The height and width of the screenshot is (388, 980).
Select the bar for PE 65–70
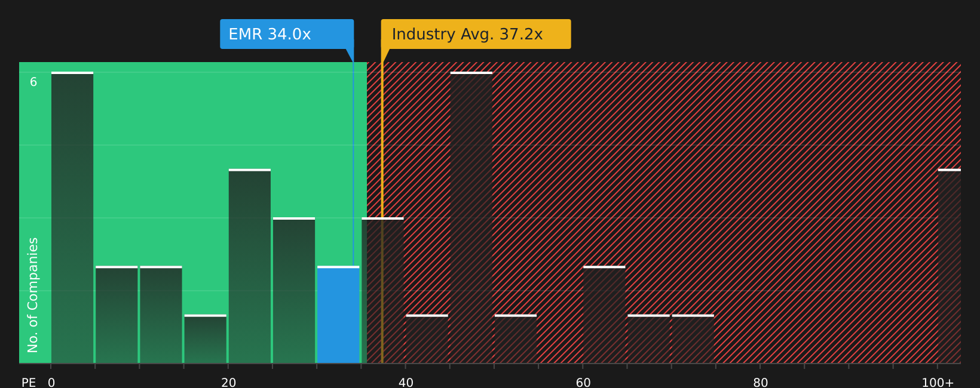point(648,339)
